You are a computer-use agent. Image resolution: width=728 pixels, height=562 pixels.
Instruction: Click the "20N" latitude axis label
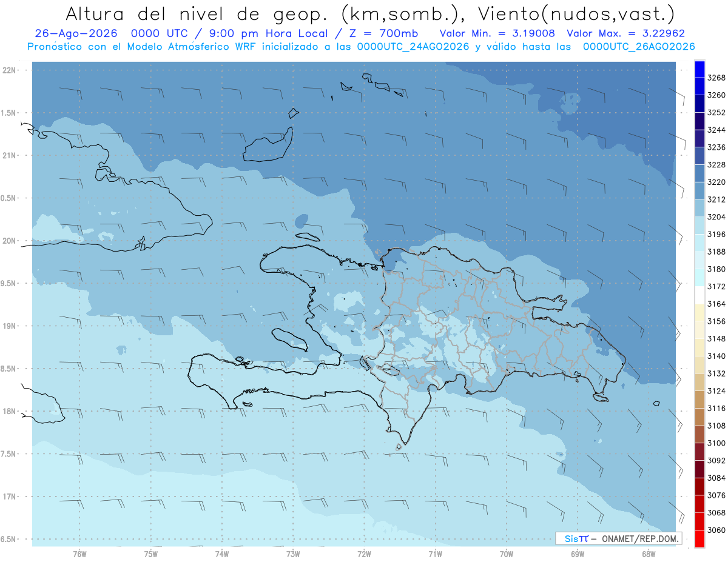[10, 241]
